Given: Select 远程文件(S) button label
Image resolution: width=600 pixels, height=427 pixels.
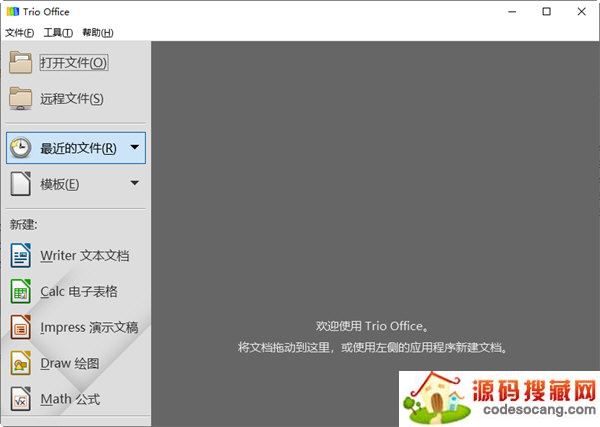Looking at the screenshot, I should point(72,99).
